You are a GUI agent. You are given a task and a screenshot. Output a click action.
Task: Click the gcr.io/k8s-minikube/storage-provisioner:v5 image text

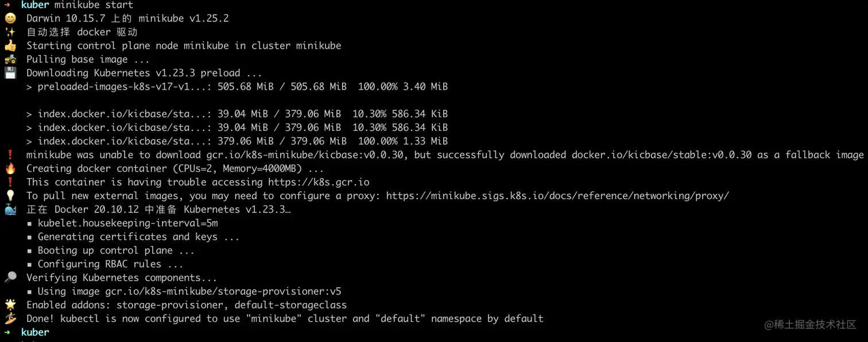pos(223,292)
